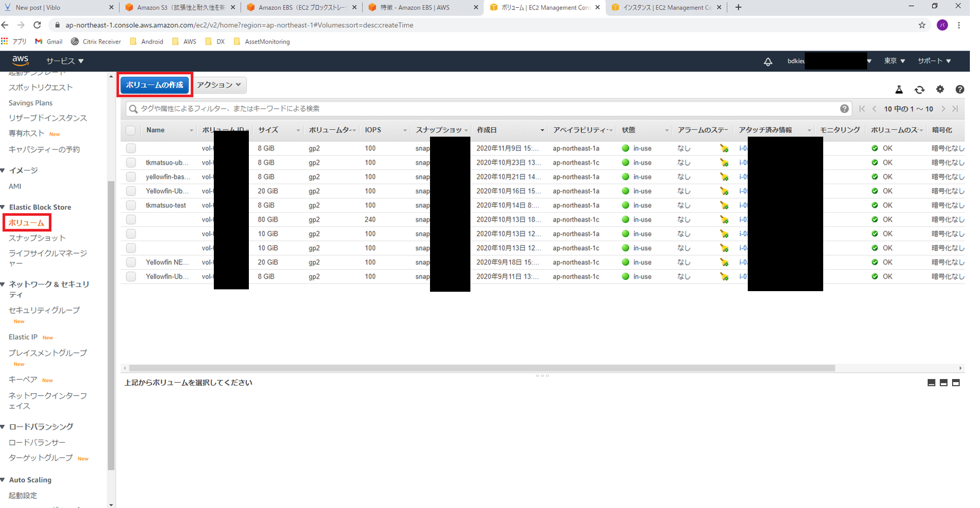Collapse the Elastic Block Store section
This screenshot has height=508, width=980.
3,207
